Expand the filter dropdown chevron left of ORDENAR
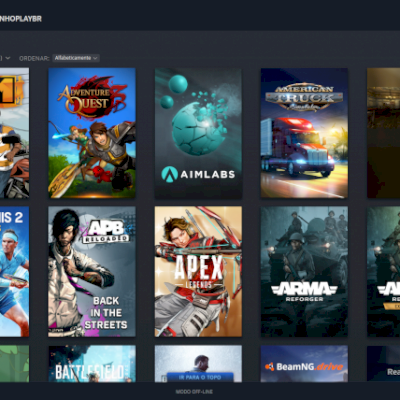Screen dimensions: 400x400 tap(8, 58)
